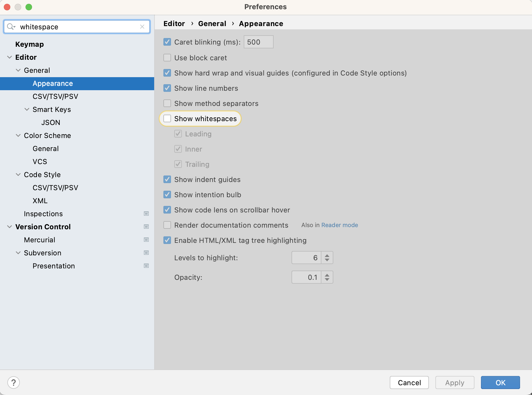Click the square icon next to Presentation
The height and width of the screenshot is (395, 532).
pyautogui.click(x=146, y=266)
